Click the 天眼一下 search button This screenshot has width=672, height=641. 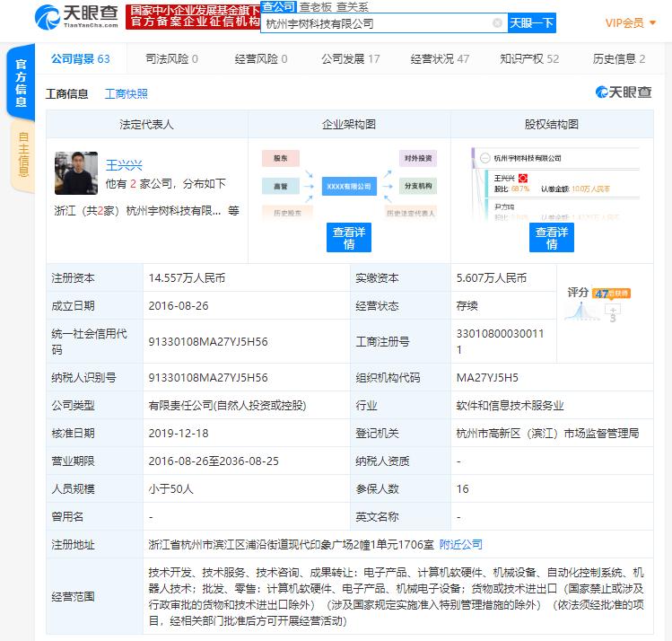point(532,23)
